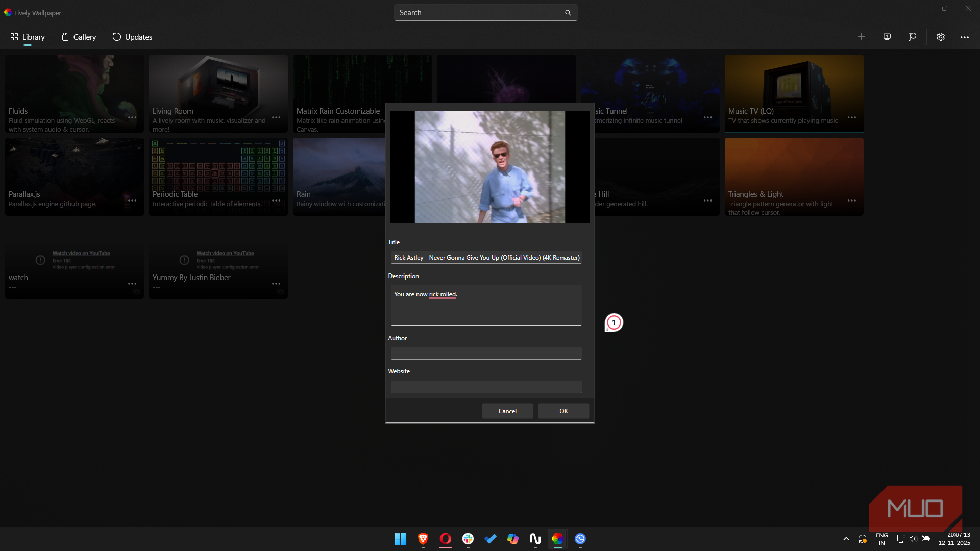Open the Settings gear icon
980x551 pixels.
click(x=941, y=37)
